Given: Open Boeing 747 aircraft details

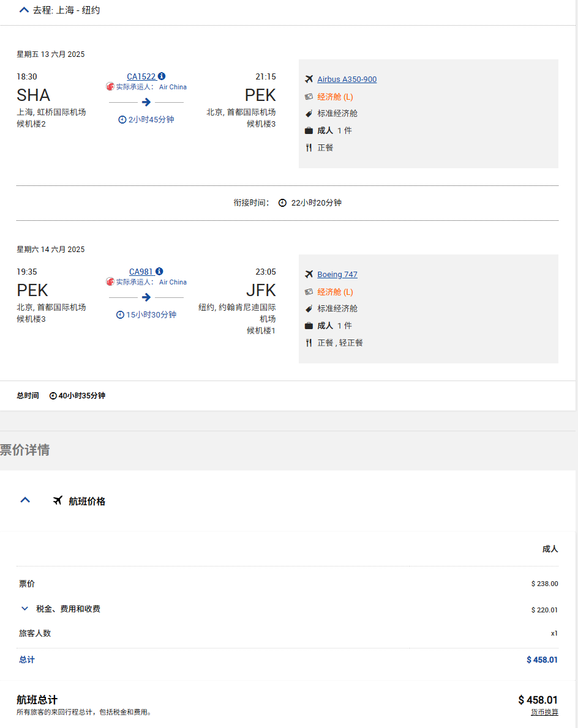Looking at the screenshot, I should pos(337,275).
